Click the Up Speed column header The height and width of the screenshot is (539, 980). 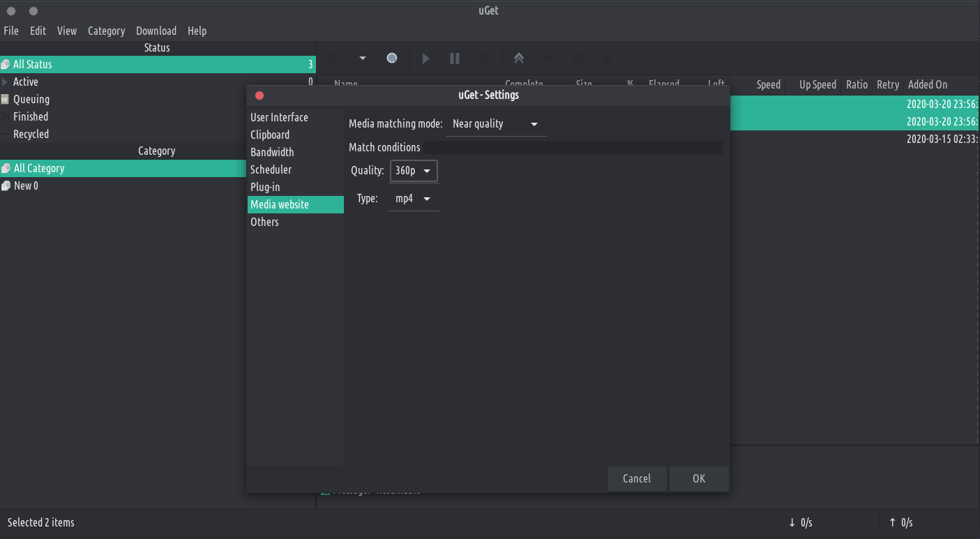[x=813, y=84]
